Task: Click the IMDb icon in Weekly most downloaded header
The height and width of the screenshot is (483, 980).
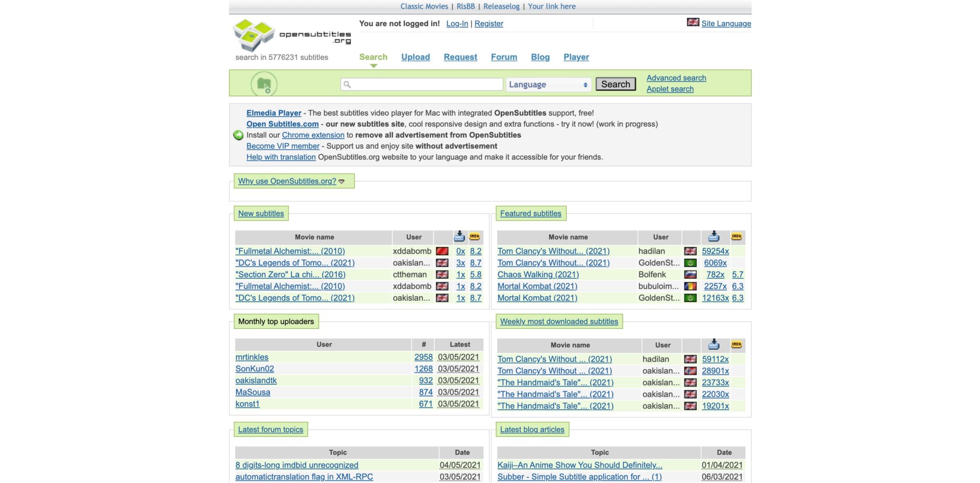Action: point(737,345)
